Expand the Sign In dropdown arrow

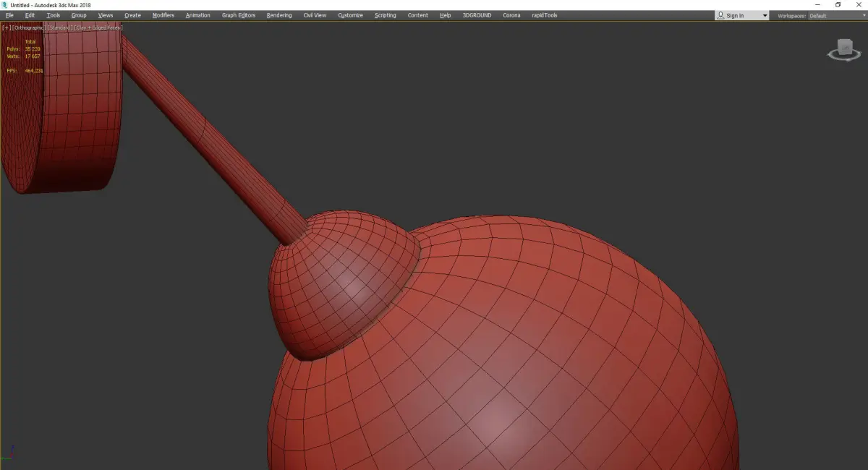pyautogui.click(x=765, y=16)
